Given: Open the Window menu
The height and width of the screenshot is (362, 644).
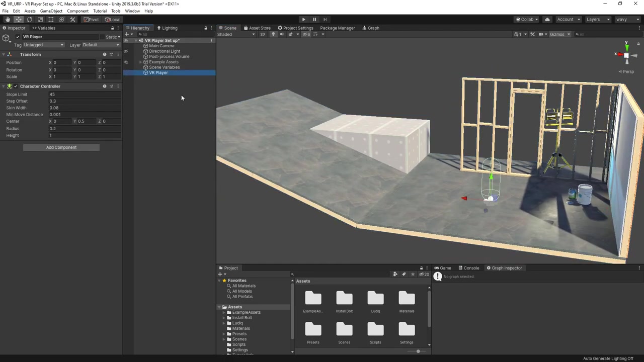Looking at the screenshot, I should (x=132, y=11).
